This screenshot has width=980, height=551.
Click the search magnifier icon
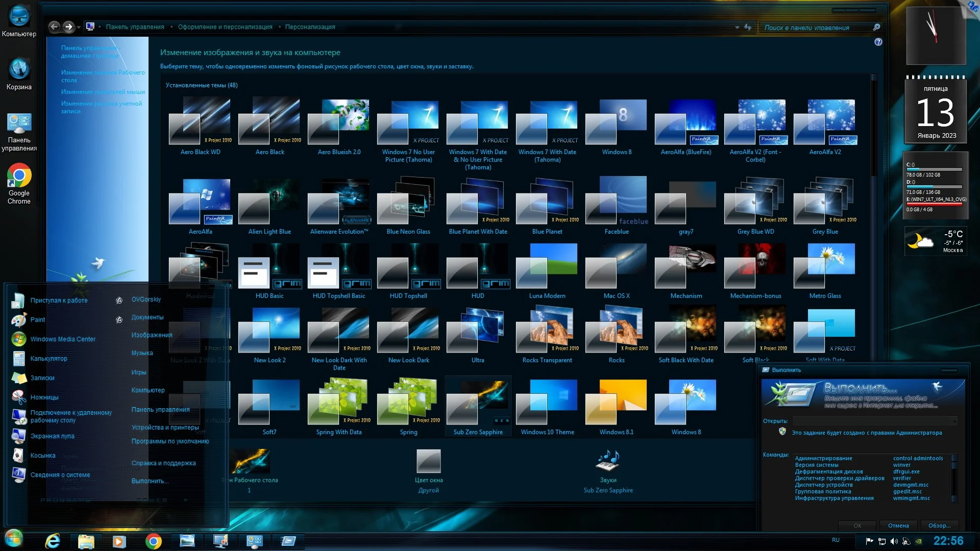click(876, 27)
